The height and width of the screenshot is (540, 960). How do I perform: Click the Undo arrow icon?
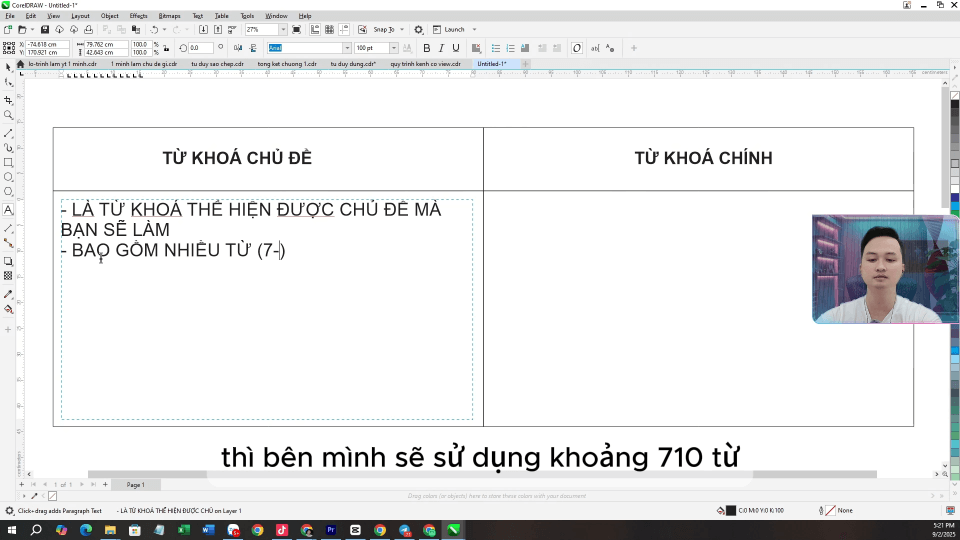(x=154, y=29)
